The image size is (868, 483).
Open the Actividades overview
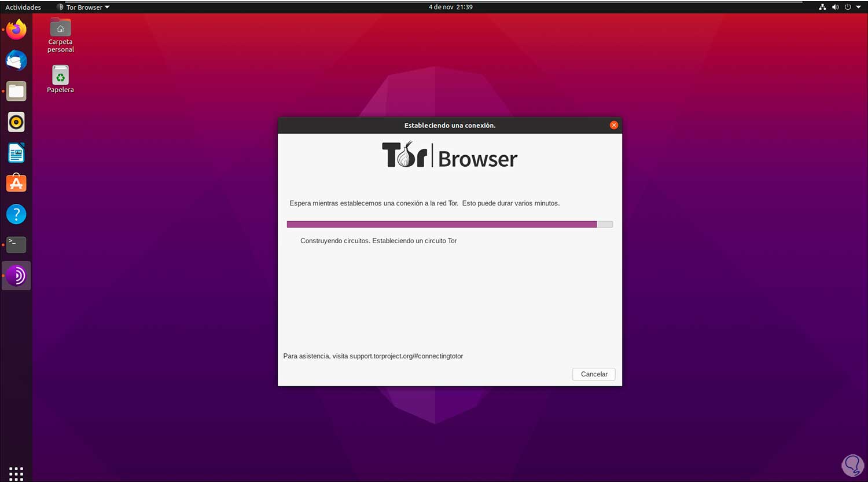pyautogui.click(x=23, y=7)
